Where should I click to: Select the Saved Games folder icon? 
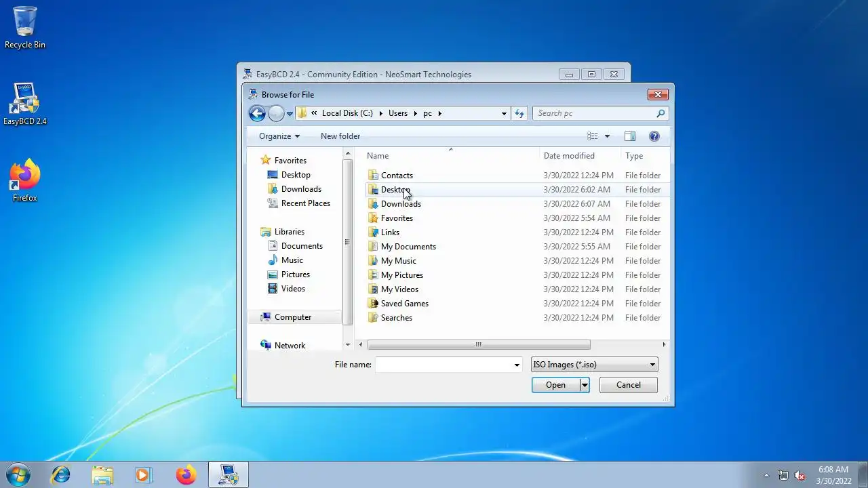[373, 304]
